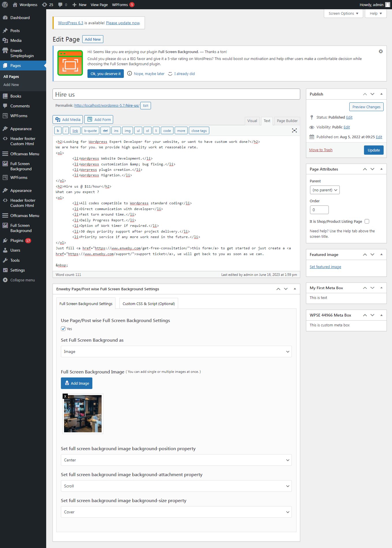
Task: Click the Add Form button
Action: click(x=99, y=119)
